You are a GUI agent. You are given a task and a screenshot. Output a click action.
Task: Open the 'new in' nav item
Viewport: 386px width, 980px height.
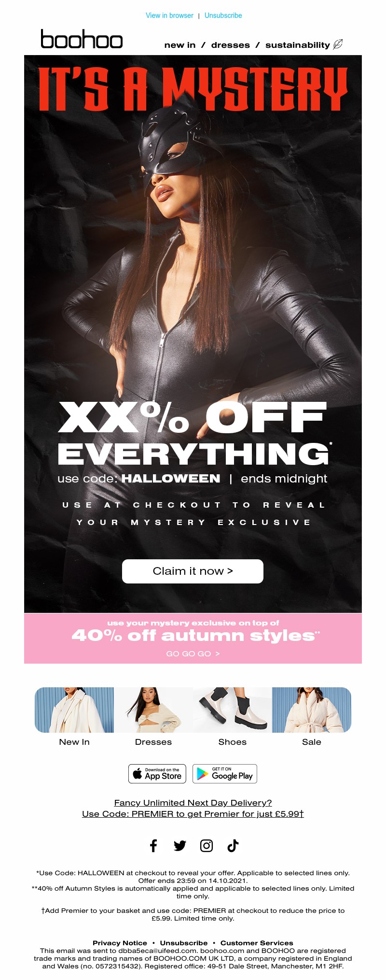tap(180, 45)
